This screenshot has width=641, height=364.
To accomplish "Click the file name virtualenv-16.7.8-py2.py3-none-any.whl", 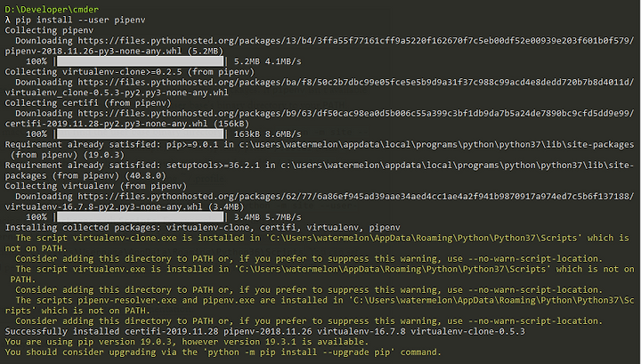I will 103,206.
